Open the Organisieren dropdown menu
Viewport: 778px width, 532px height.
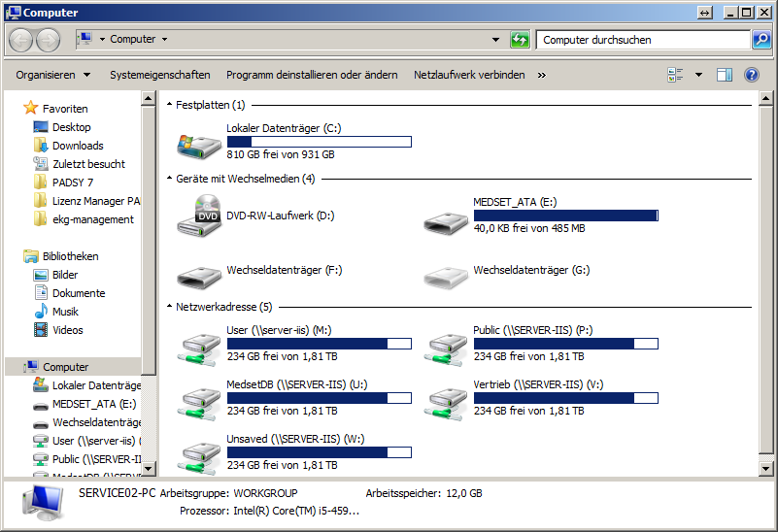click(x=52, y=75)
